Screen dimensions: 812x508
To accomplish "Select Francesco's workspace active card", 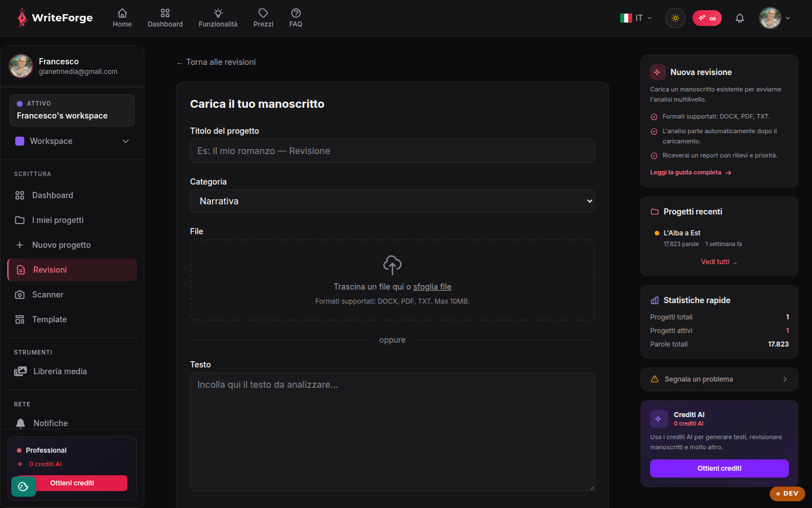I will point(72,110).
